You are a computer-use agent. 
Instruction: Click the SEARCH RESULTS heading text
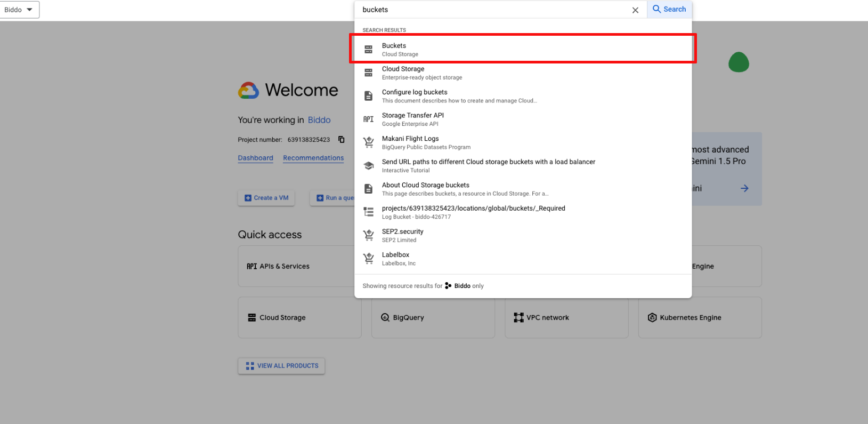pos(384,30)
